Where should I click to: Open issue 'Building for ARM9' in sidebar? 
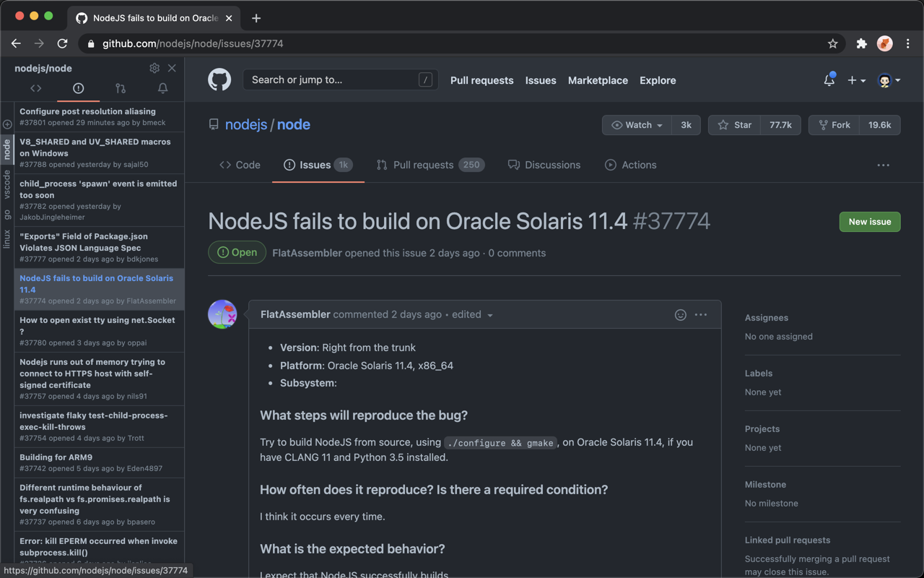point(100,462)
